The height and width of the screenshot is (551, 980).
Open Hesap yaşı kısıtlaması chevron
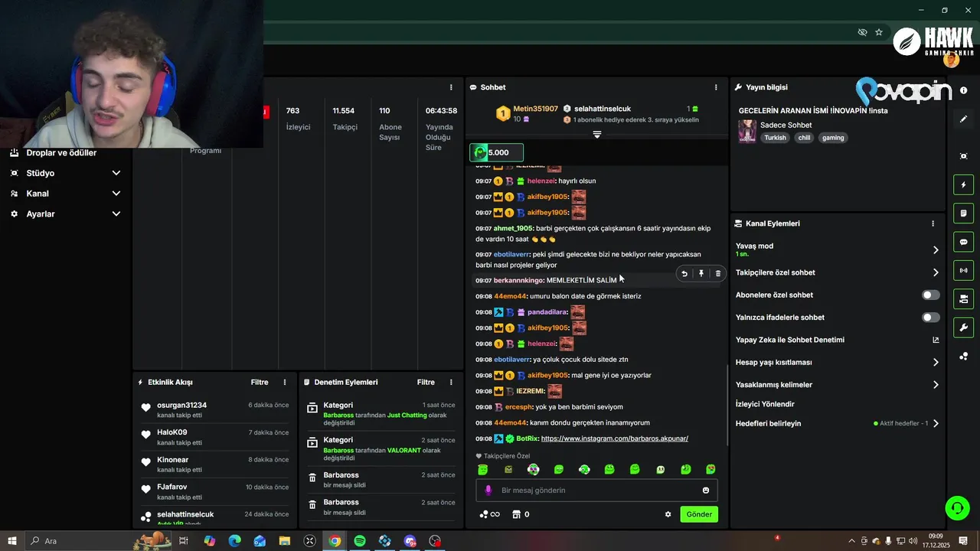(936, 362)
